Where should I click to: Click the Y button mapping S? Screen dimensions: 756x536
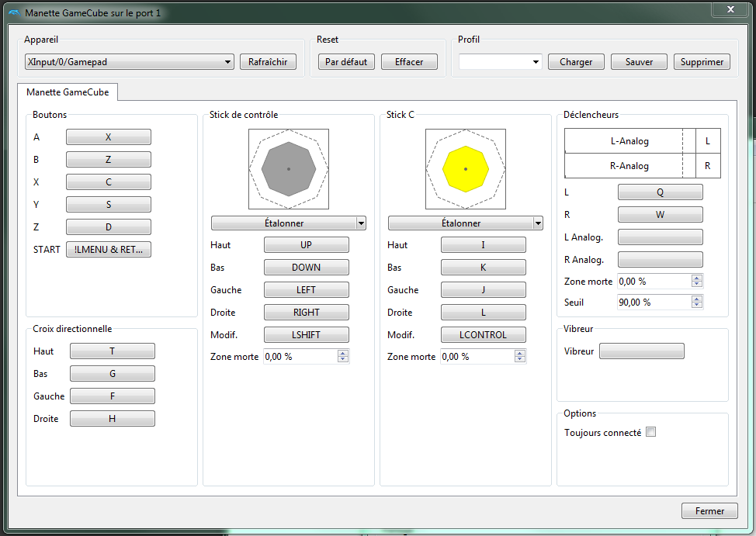pyautogui.click(x=109, y=204)
